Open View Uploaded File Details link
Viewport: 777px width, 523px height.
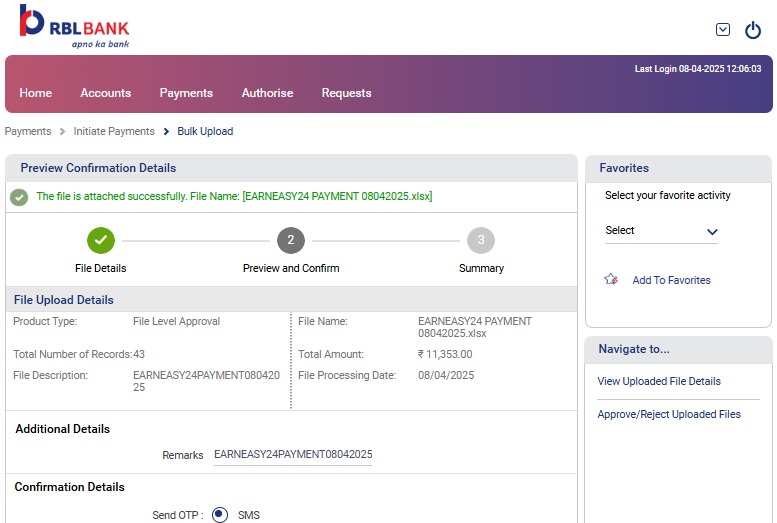point(659,381)
